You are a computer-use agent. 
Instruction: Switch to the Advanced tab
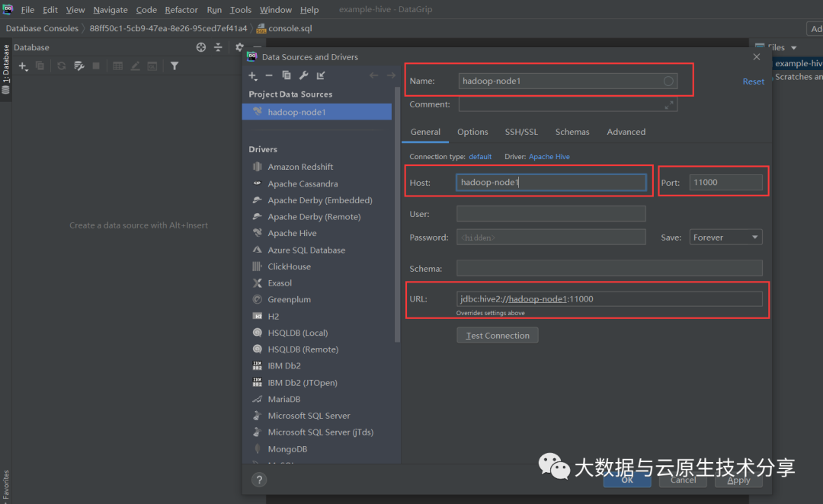(x=626, y=132)
